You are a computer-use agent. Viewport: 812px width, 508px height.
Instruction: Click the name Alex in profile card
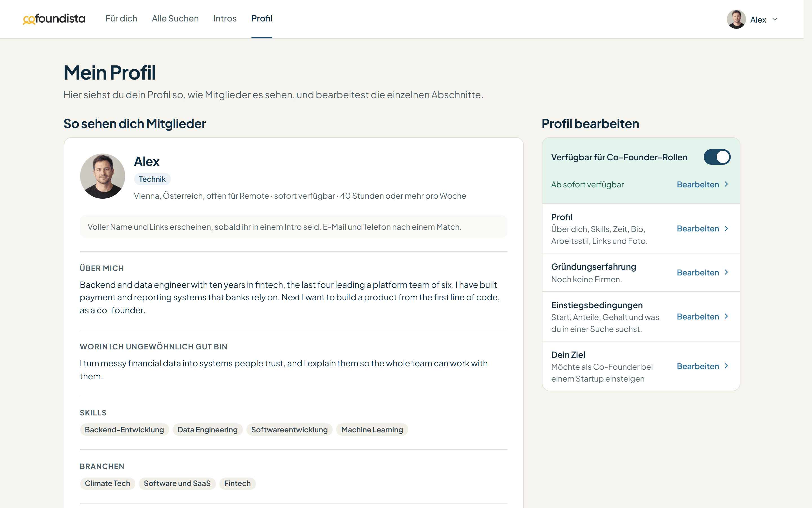pyautogui.click(x=147, y=162)
